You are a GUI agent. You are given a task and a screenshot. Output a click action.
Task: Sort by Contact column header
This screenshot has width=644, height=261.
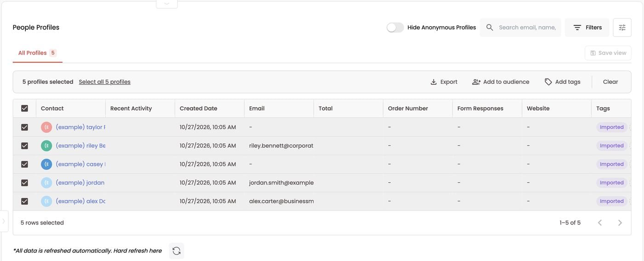(x=52, y=109)
